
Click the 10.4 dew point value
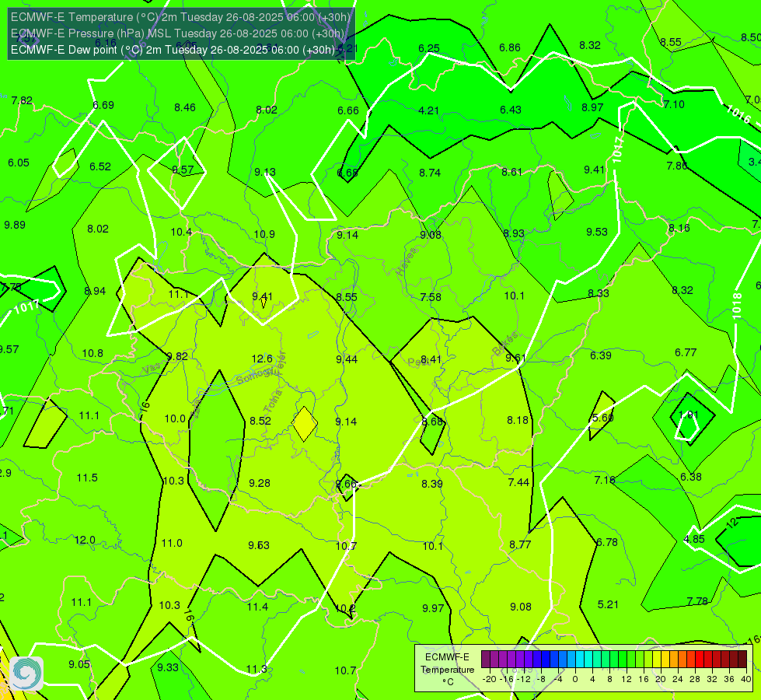point(181,233)
